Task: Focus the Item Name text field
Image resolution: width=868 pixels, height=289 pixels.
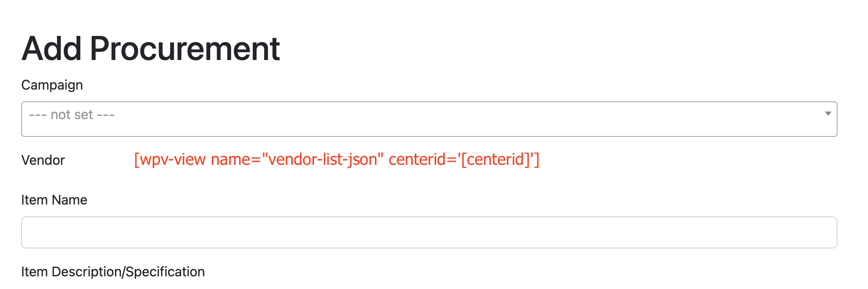Action: [x=429, y=232]
